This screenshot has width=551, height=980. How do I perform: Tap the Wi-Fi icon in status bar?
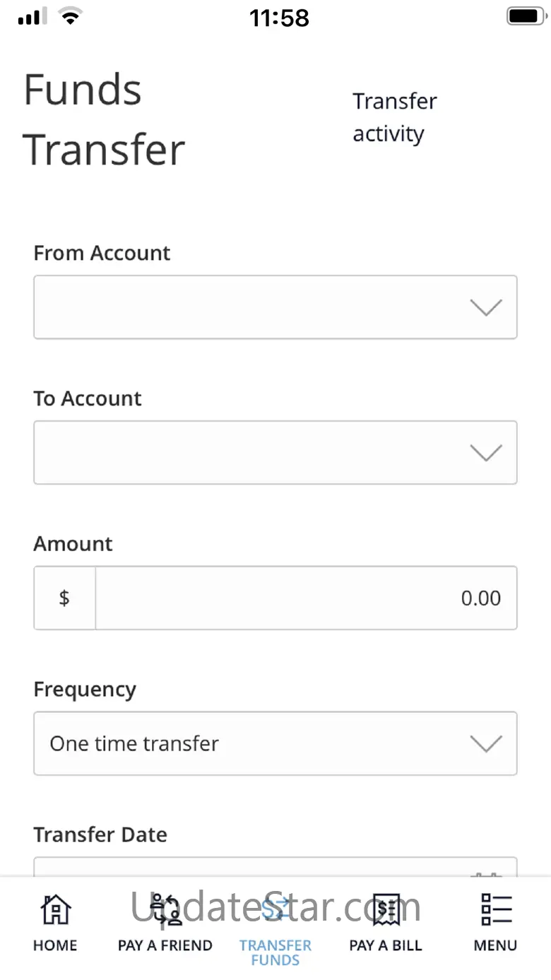pos(70,17)
